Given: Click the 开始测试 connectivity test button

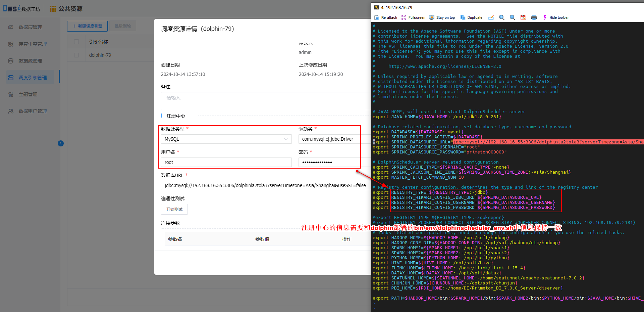Looking at the screenshot, I should pos(174,209).
